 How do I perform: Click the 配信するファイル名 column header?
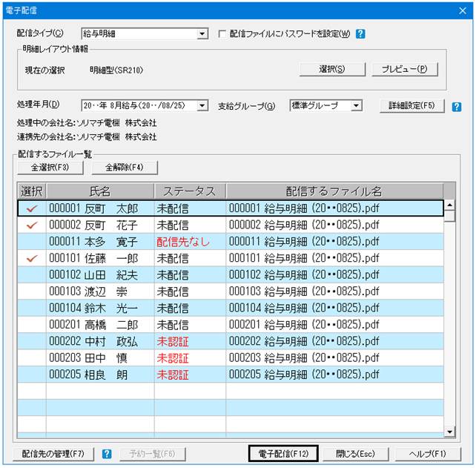point(334,191)
